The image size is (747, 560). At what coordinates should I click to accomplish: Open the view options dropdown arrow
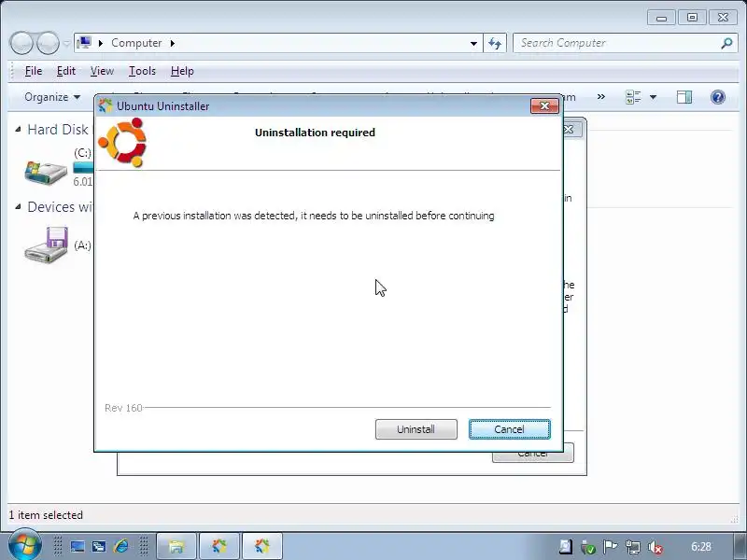pos(653,97)
